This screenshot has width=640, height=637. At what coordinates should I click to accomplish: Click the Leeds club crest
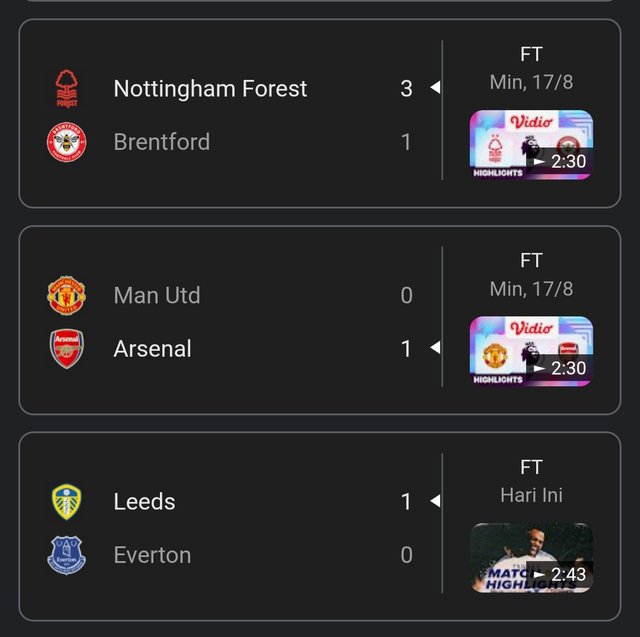67,502
